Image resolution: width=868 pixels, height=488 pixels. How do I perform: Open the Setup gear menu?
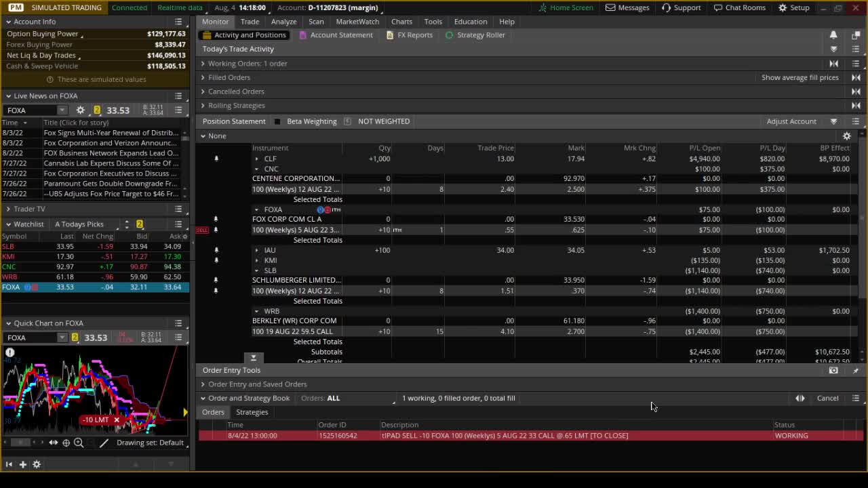[783, 7]
